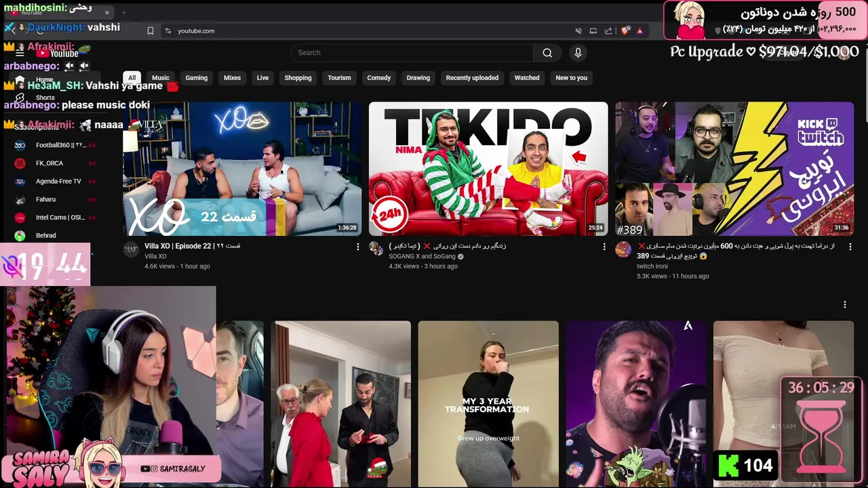The width and height of the screenshot is (868, 488).
Task: Bookmark the page with the bookmark icon
Action: pos(151,30)
